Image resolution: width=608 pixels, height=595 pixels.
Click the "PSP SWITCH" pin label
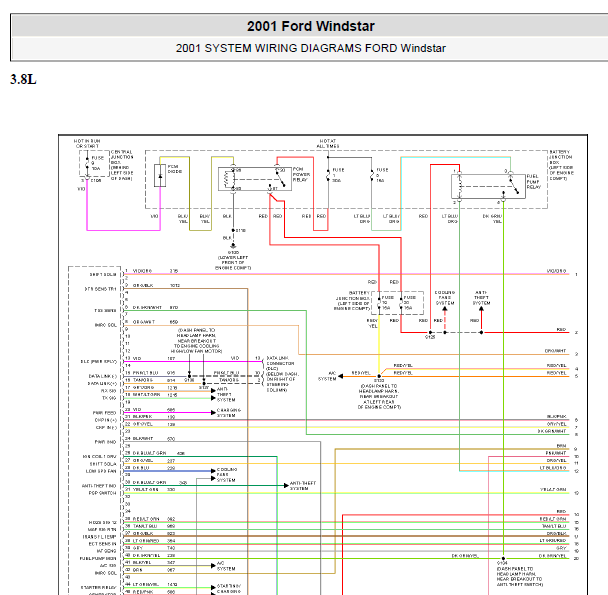[102, 493]
